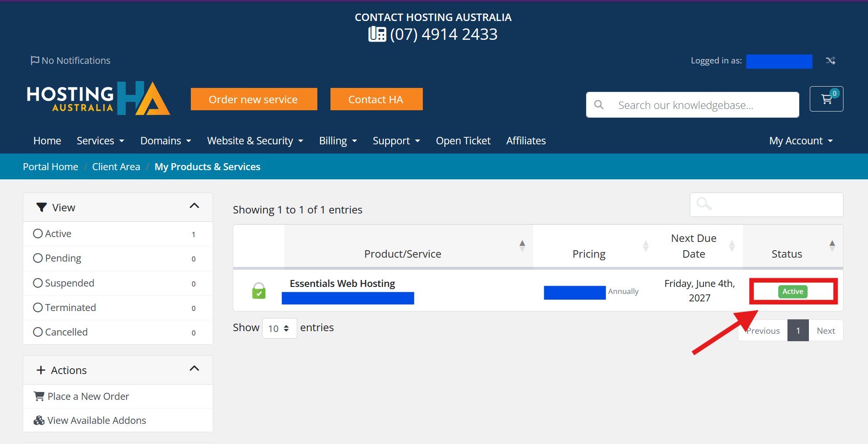
Task: Sort by Next Due Date arrow
Action: click(x=732, y=246)
